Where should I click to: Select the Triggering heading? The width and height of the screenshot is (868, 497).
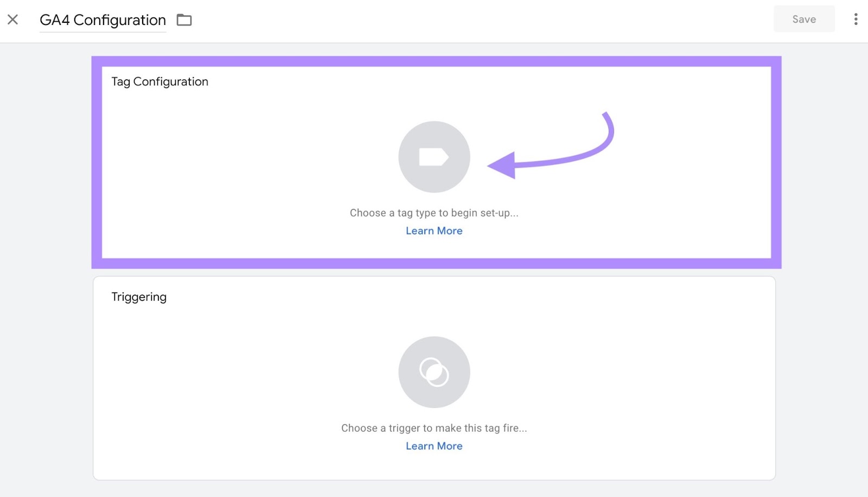coord(139,297)
